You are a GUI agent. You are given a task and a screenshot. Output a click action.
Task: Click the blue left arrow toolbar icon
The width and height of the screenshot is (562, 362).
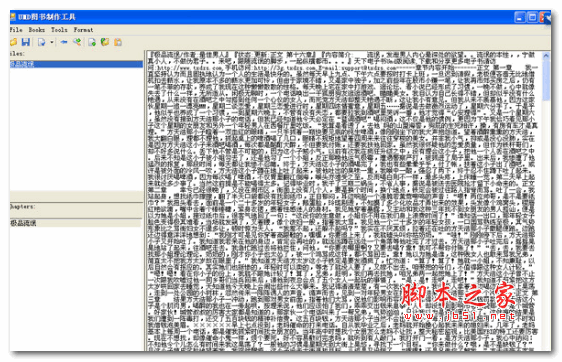(x=64, y=42)
